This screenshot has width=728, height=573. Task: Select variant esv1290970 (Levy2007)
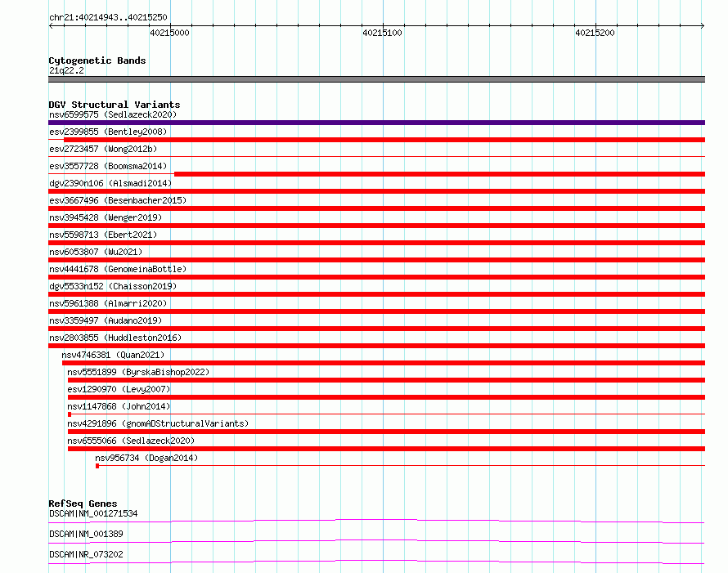[119, 389]
